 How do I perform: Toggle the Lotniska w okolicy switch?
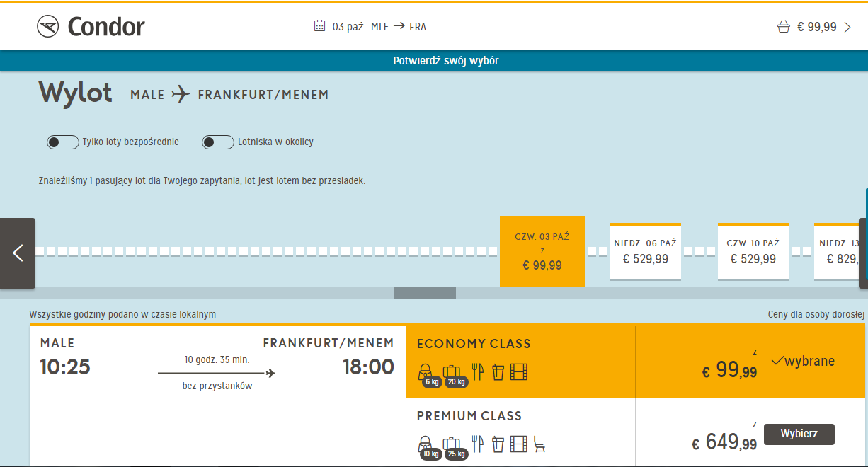[x=218, y=142]
